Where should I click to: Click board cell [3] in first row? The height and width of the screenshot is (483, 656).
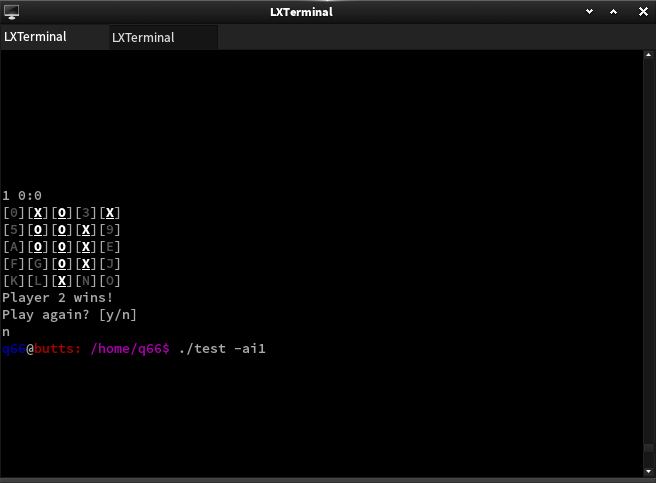click(86, 213)
